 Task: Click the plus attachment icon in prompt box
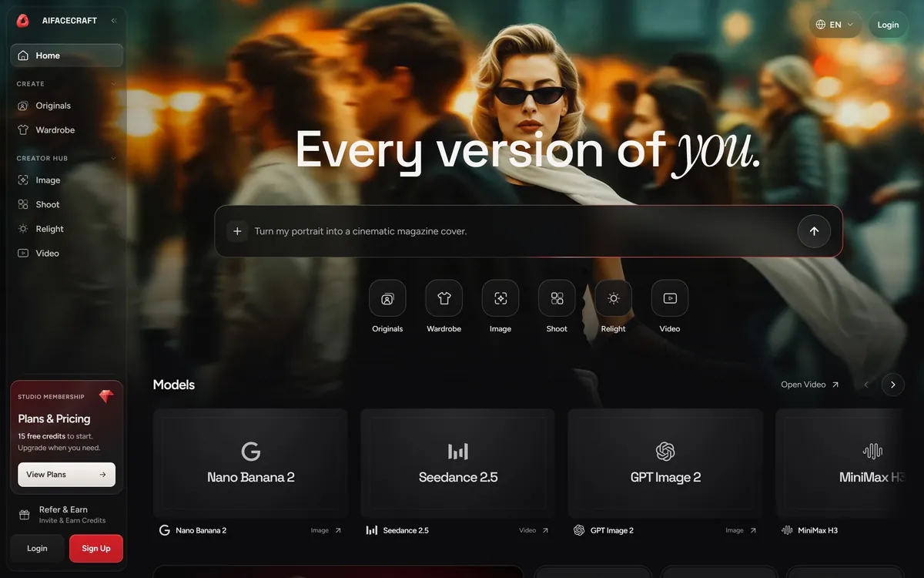coord(237,231)
